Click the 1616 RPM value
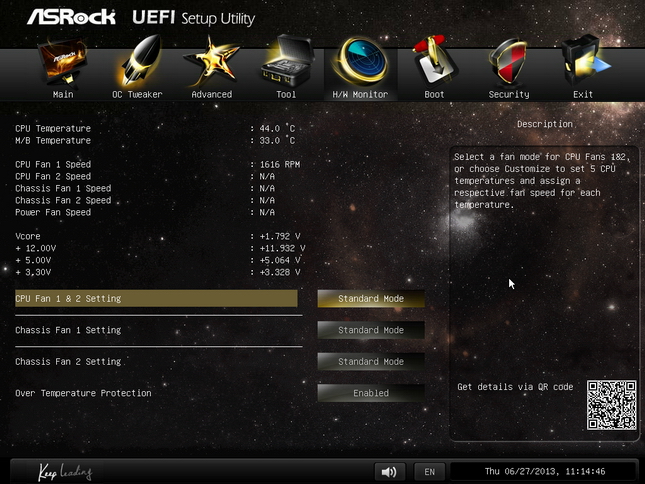This screenshot has height=484, width=645. 280,164
